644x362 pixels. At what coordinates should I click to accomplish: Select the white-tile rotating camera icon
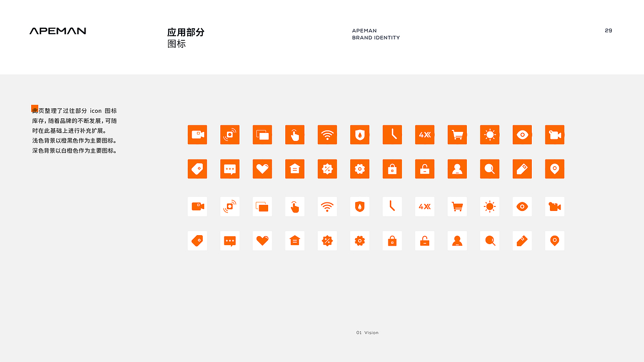pos(230,206)
